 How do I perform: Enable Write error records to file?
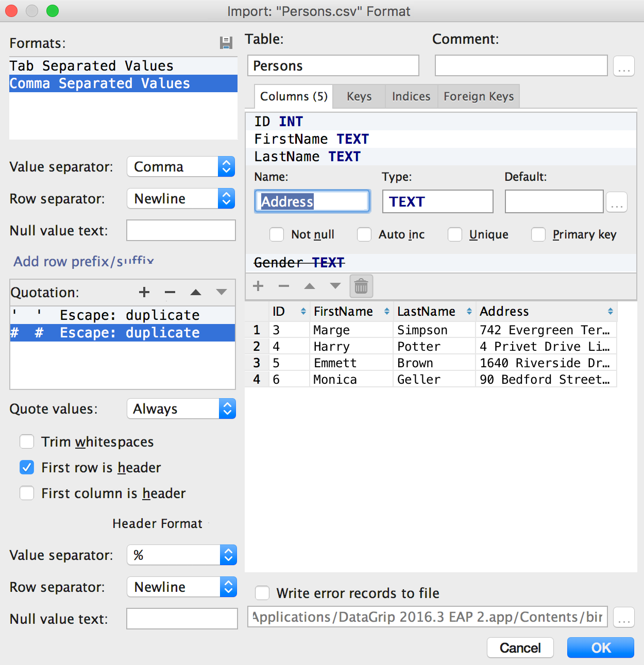pyautogui.click(x=263, y=593)
